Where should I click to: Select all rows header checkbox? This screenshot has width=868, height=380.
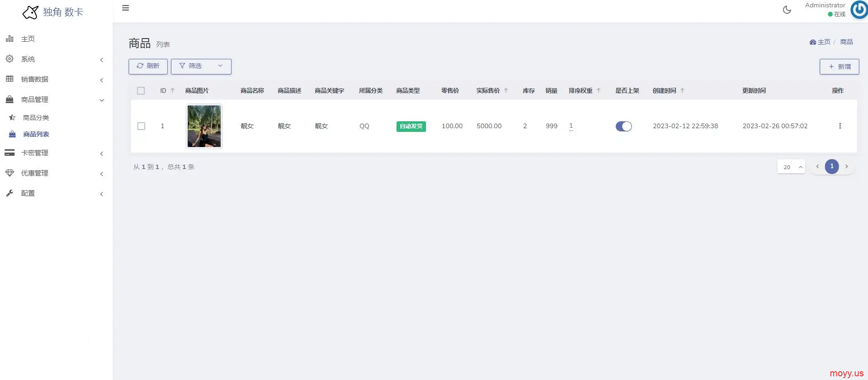click(x=141, y=91)
